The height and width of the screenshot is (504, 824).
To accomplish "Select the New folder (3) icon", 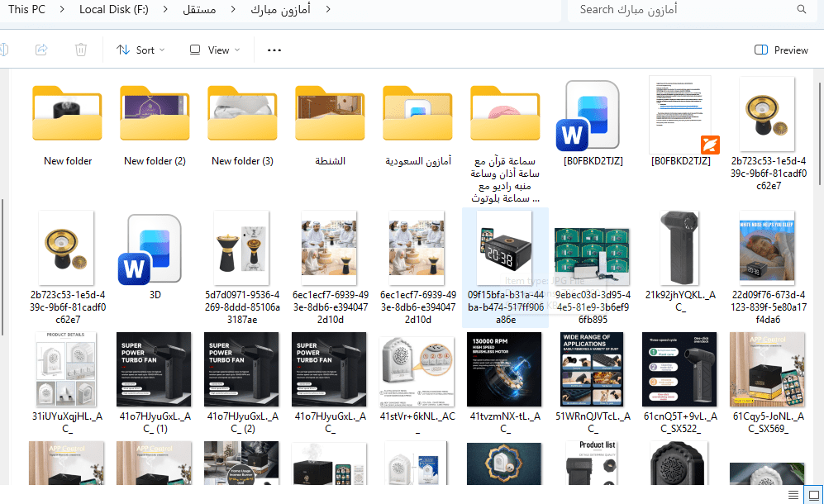I will [x=242, y=113].
